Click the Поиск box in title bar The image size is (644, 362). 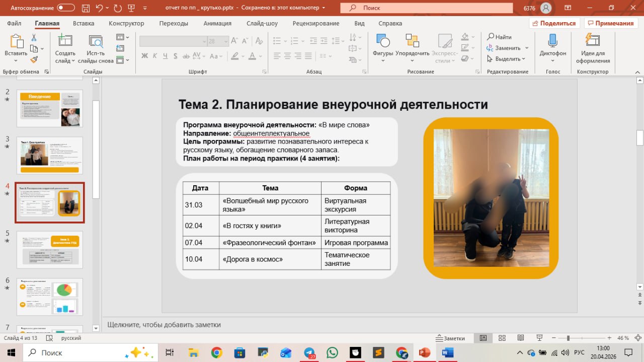426,8
